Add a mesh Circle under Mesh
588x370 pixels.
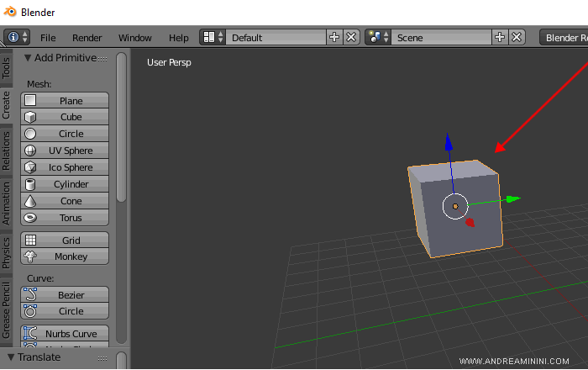65,134
